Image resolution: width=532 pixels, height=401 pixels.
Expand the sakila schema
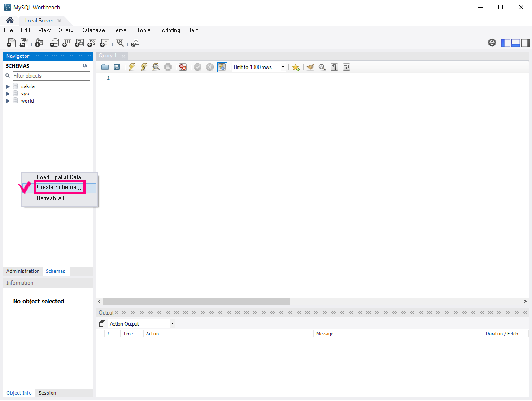(x=8, y=86)
